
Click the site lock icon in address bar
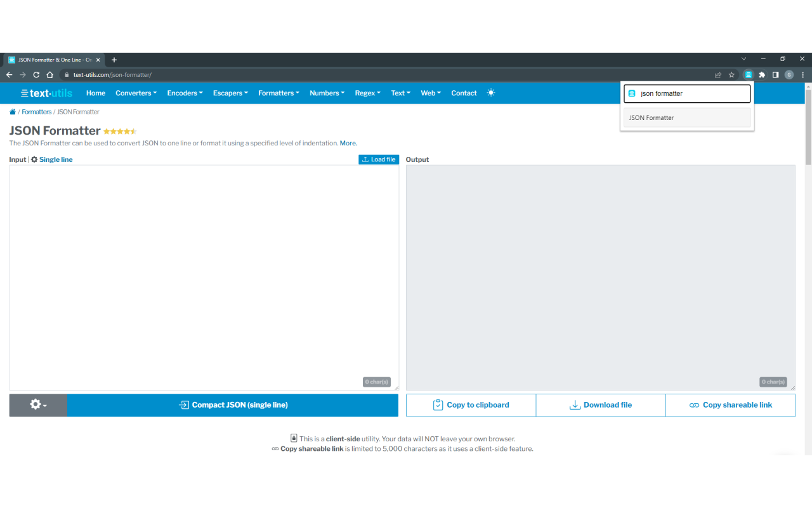click(x=66, y=75)
